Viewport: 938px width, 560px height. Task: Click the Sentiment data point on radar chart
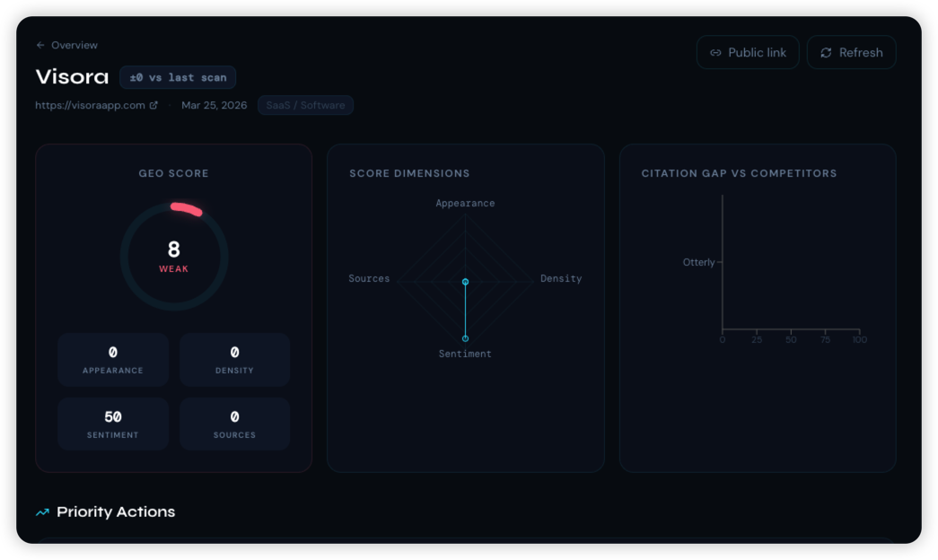tap(466, 338)
